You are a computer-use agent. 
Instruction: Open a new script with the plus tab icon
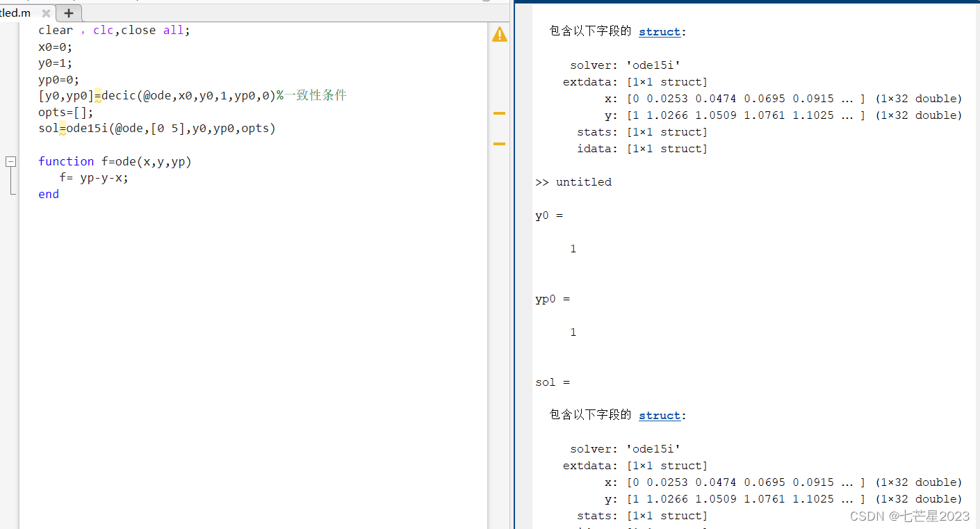click(68, 13)
